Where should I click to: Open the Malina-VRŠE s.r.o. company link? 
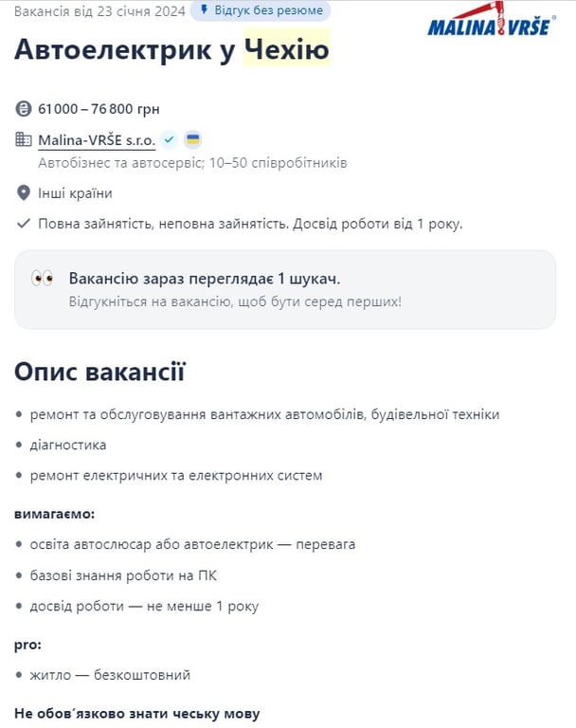[97, 140]
